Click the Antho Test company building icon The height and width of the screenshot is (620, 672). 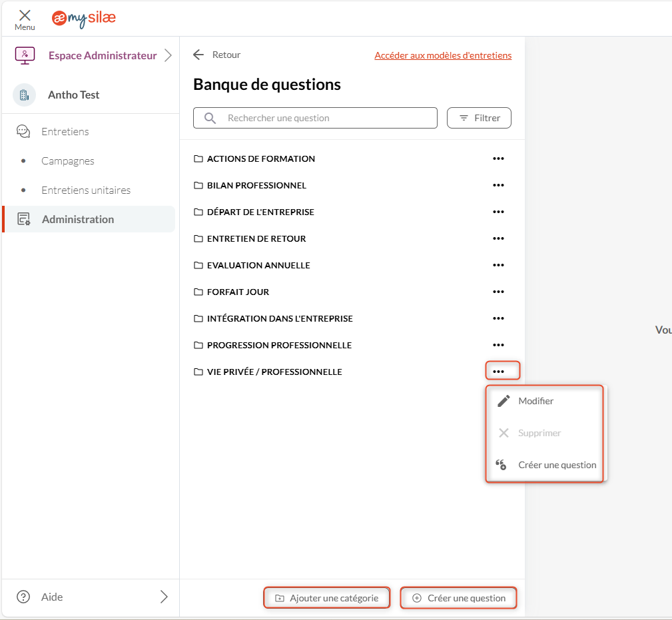[x=25, y=95]
